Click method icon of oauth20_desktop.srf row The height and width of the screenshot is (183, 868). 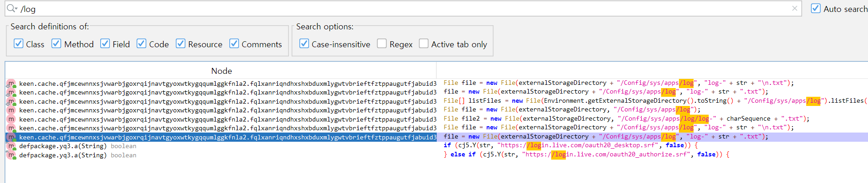[11, 146]
